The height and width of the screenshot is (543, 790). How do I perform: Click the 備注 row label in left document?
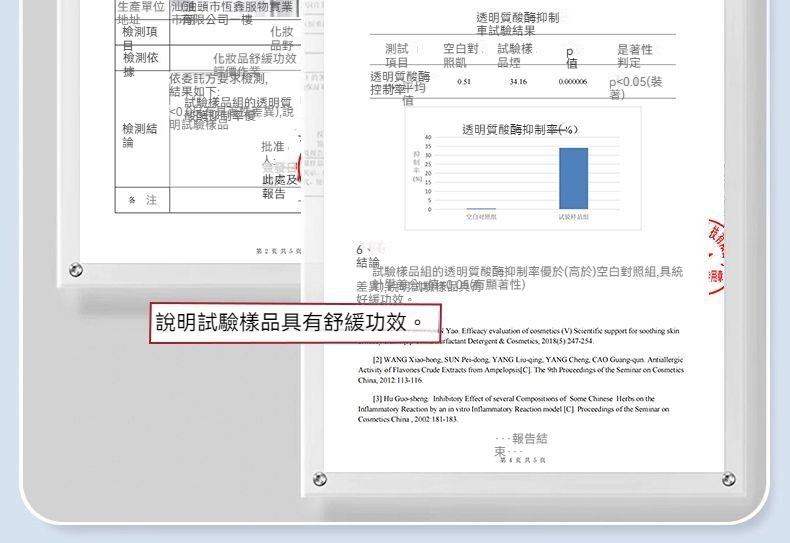(142, 200)
